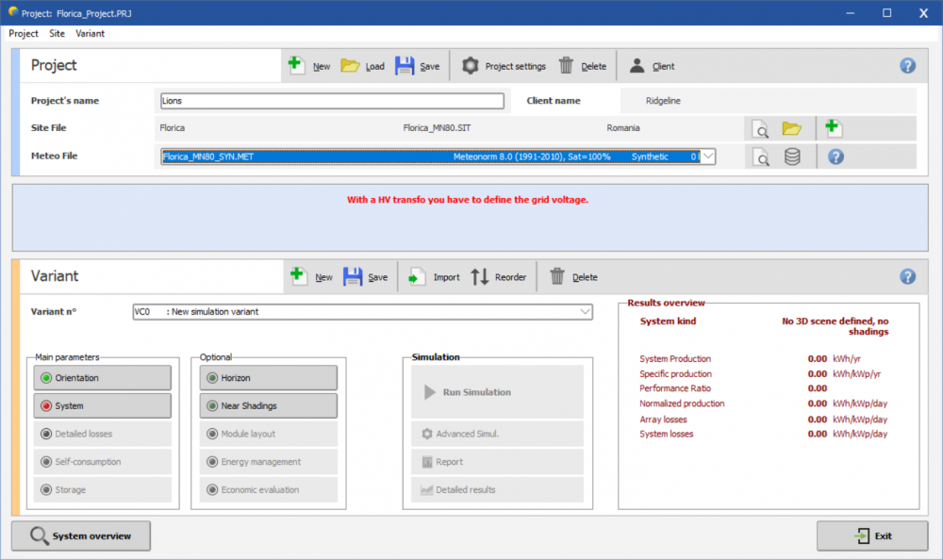Open the Orientation parameters

pyautogui.click(x=103, y=378)
